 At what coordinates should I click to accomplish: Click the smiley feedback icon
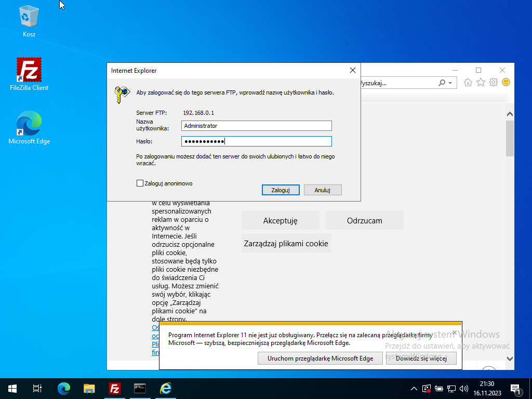pos(506,83)
